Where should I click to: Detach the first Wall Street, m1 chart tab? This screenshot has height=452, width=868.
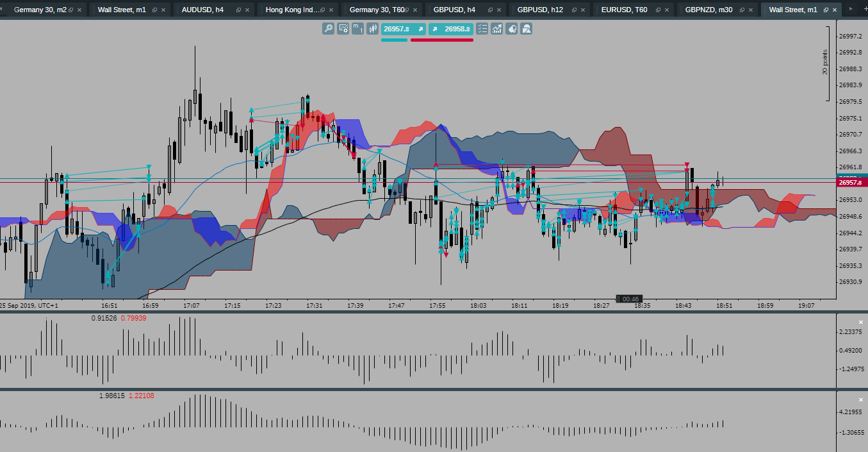click(154, 10)
